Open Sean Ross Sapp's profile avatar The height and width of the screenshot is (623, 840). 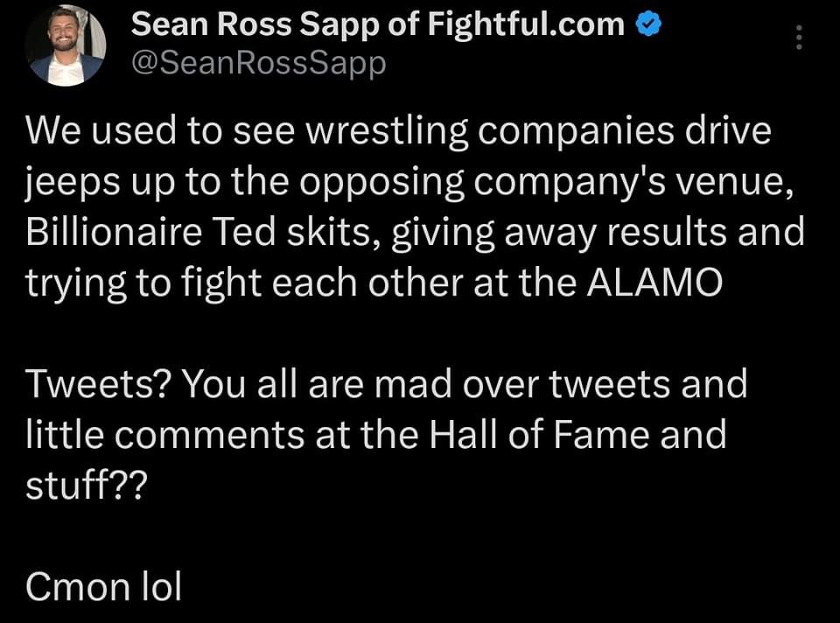tap(65, 45)
